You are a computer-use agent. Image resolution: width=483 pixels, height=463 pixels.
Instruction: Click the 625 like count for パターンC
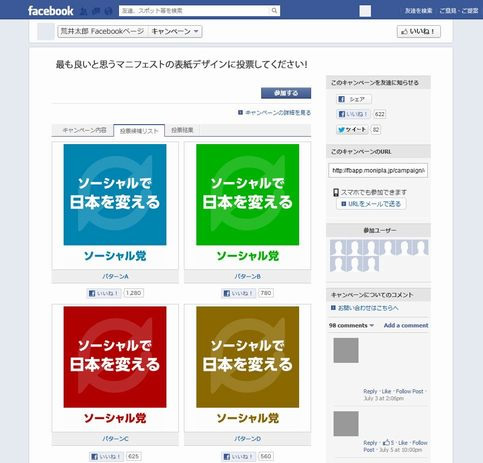pyautogui.click(x=133, y=456)
